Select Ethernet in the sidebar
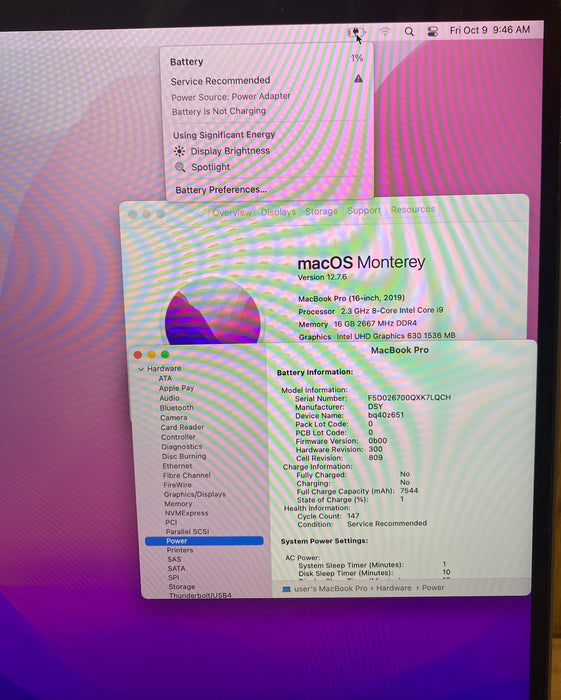Viewport: 561px width, 700px height. point(177,466)
